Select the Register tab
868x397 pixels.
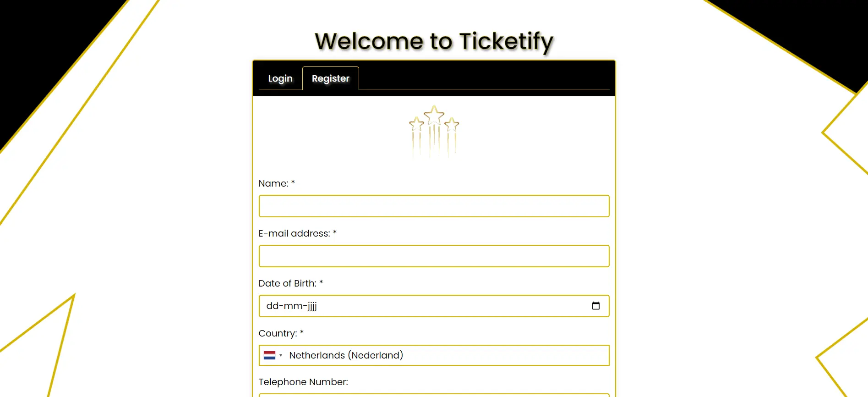click(330, 78)
